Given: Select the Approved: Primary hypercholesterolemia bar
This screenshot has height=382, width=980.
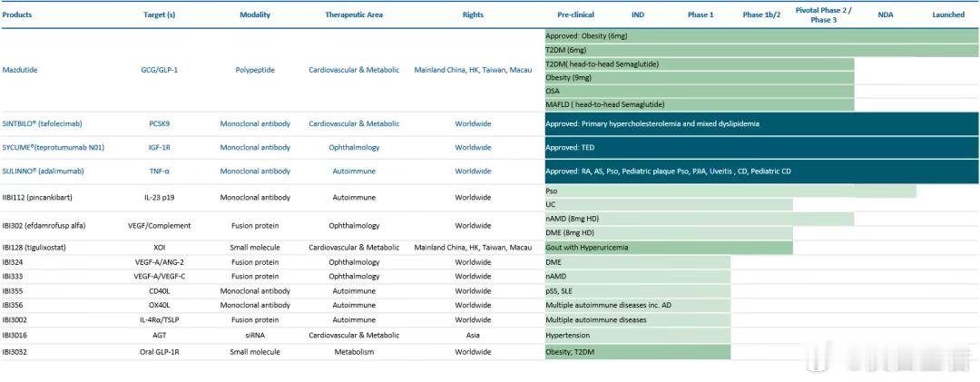Looking at the screenshot, I should [761, 123].
